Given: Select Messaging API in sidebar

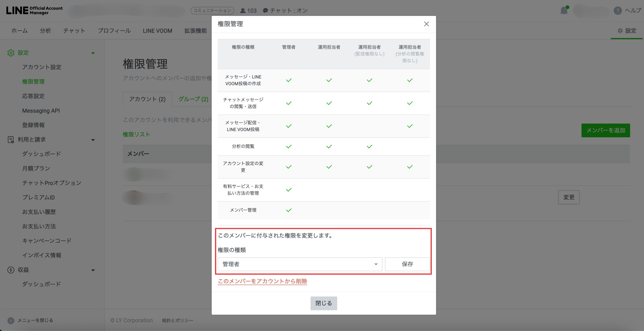Looking at the screenshot, I should (41, 111).
